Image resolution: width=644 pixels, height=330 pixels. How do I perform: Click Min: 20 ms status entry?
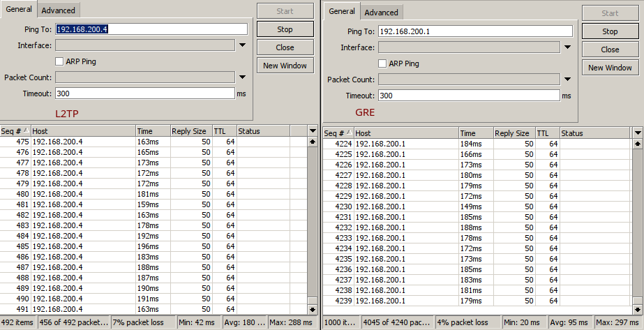(525, 322)
